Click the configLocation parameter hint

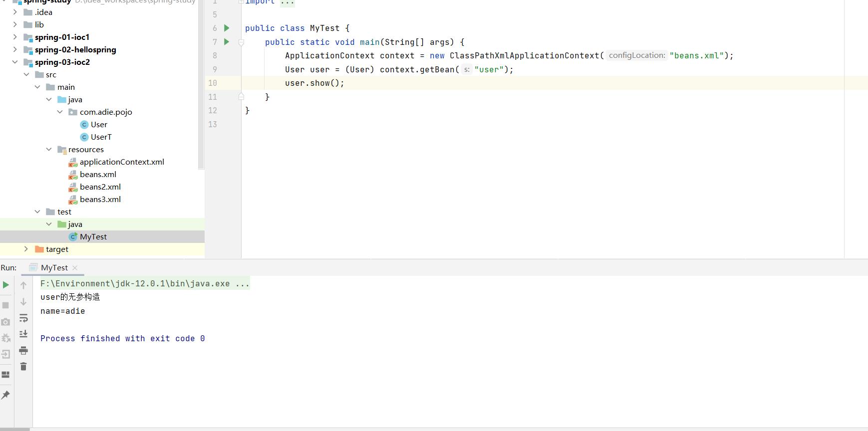(637, 55)
